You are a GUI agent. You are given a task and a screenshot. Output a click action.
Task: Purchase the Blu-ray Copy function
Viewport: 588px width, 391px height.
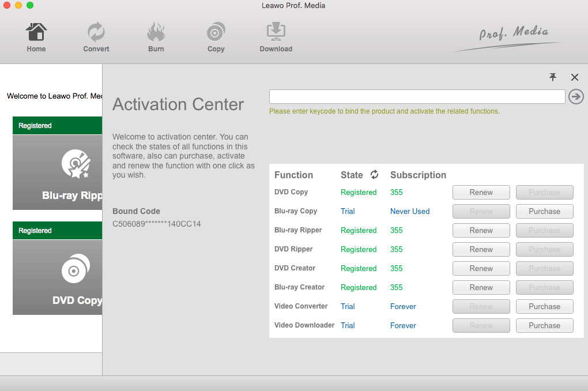(544, 211)
